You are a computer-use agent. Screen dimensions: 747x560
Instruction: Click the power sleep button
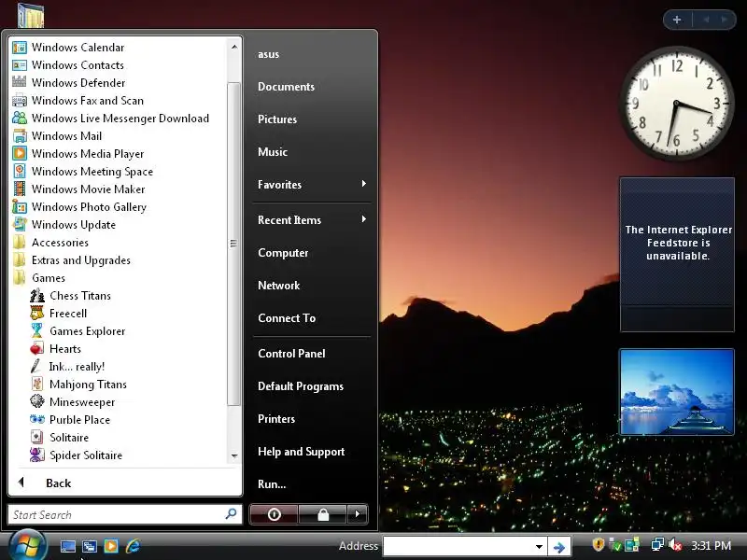[x=274, y=514]
